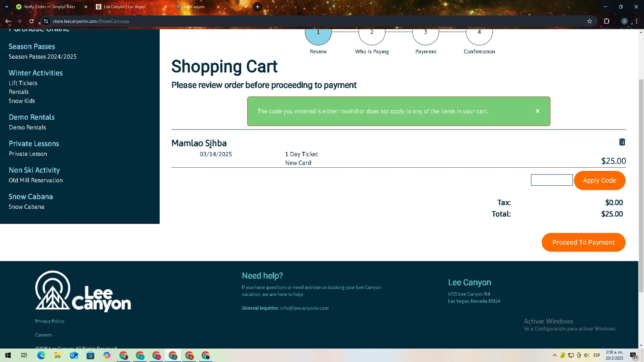Screen dimensions: 644x362
Task: Proceed To Payment
Action: 583,242
